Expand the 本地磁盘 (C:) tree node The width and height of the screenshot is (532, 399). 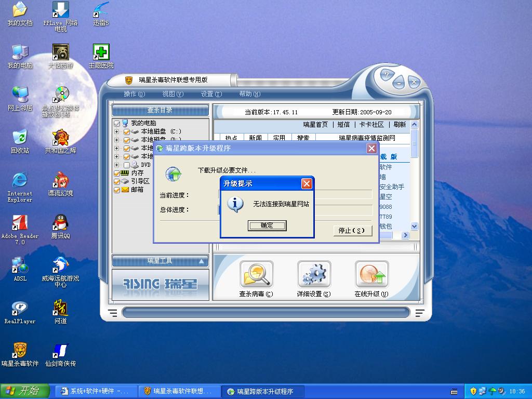(x=117, y=132)
